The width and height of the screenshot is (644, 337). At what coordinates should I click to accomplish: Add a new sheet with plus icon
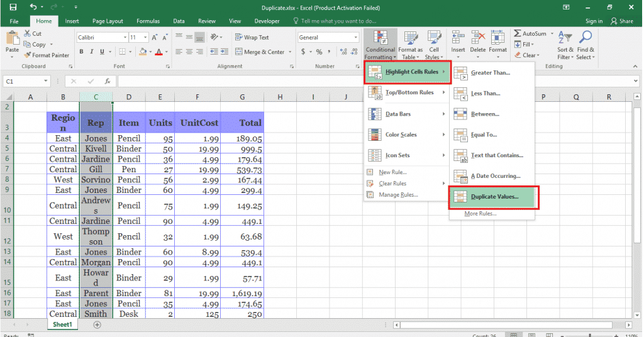97,324
